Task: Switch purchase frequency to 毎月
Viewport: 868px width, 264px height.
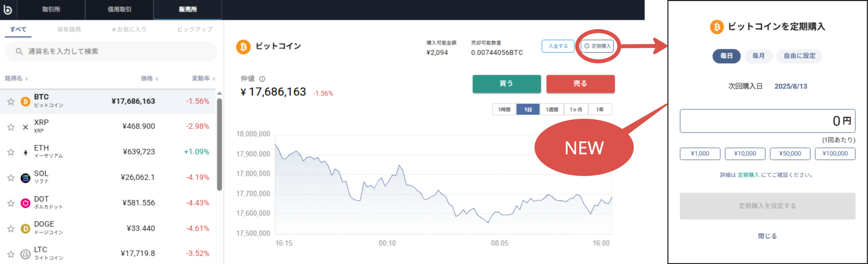Action: 758,56
